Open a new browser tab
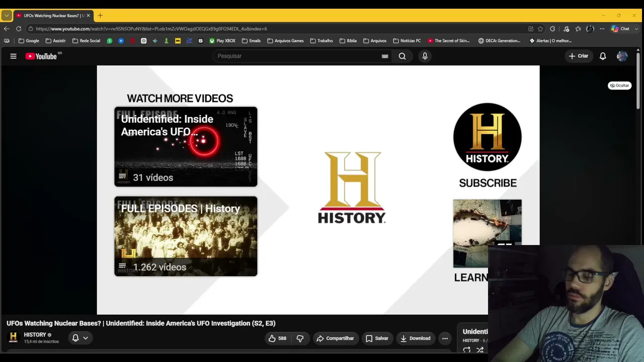The width and height of the screenshot is (644, 362). coord(100,16)
